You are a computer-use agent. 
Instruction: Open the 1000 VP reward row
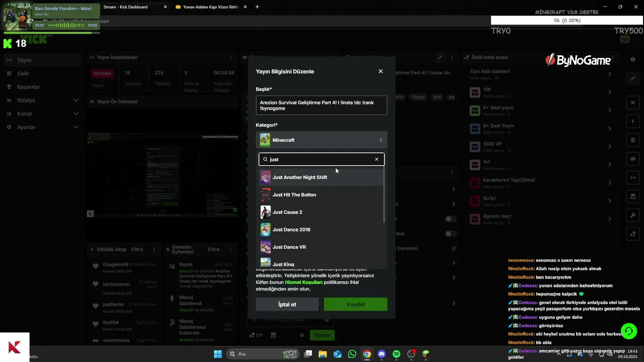[x=541, y=147]
